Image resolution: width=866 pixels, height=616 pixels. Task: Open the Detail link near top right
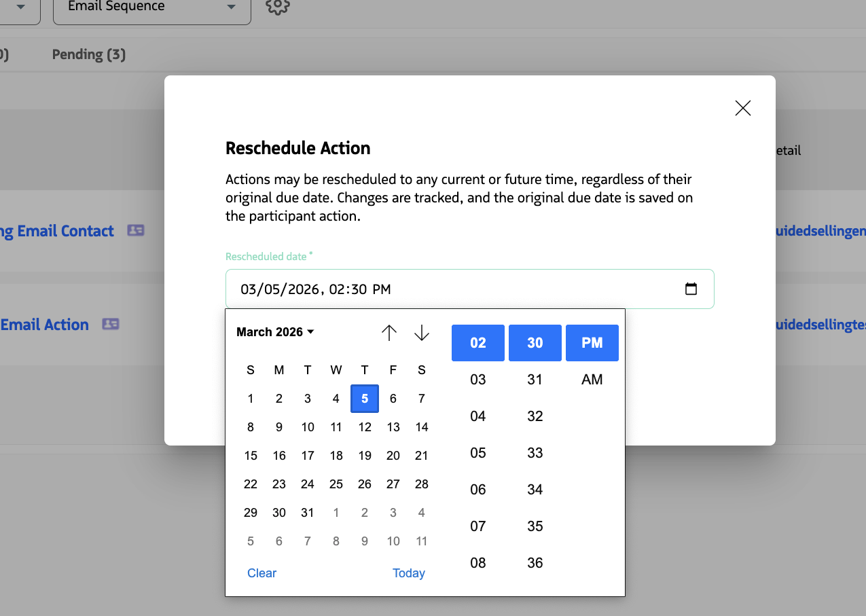tap(789, 150)
